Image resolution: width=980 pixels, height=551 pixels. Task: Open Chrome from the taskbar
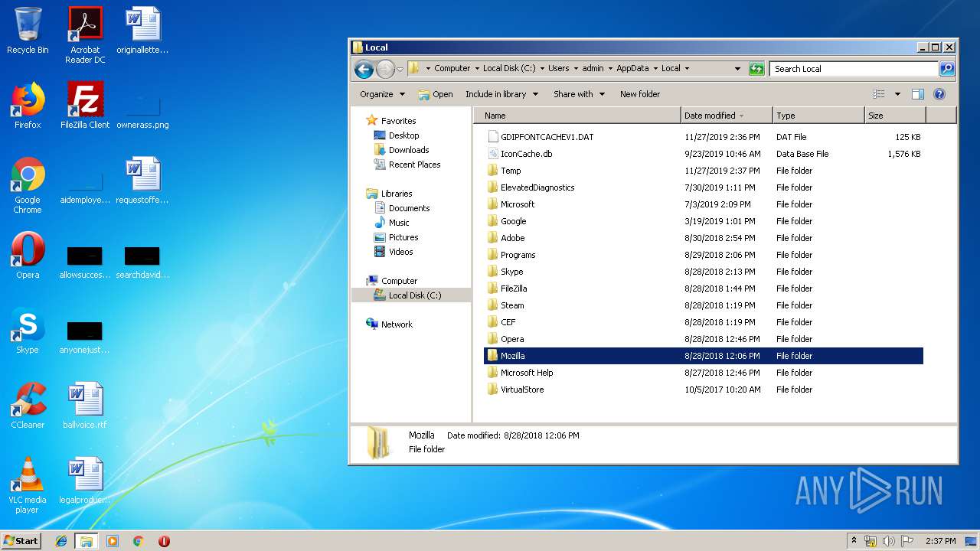tap(139, 541)
